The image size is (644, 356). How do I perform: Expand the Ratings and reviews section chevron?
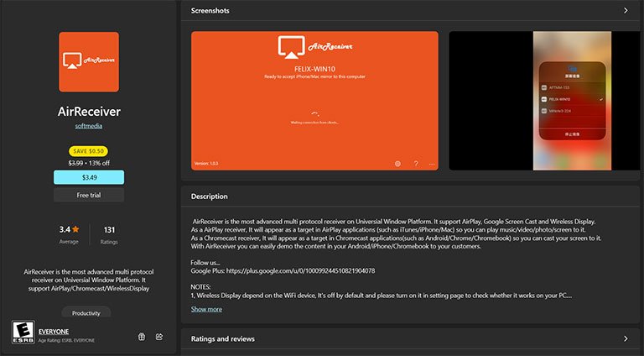[x=626, y=338]
